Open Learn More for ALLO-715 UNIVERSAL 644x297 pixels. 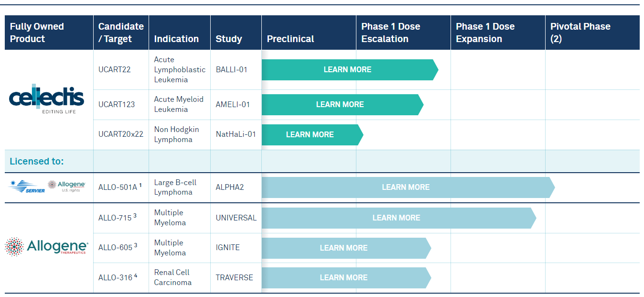click(396, 218)
